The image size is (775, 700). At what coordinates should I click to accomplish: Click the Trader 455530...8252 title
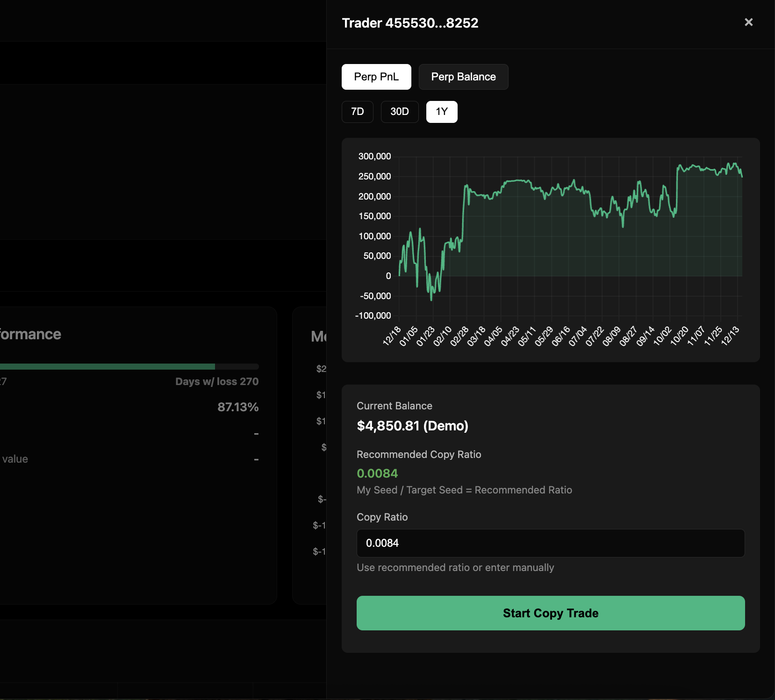point(410,23)
